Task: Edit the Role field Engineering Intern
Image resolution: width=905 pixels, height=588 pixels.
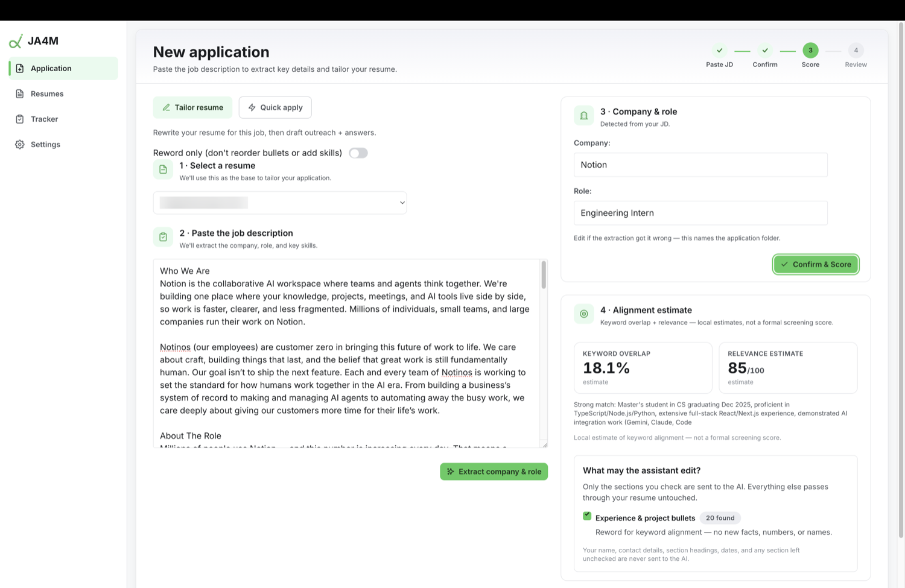Action: [x=700, y=213]
